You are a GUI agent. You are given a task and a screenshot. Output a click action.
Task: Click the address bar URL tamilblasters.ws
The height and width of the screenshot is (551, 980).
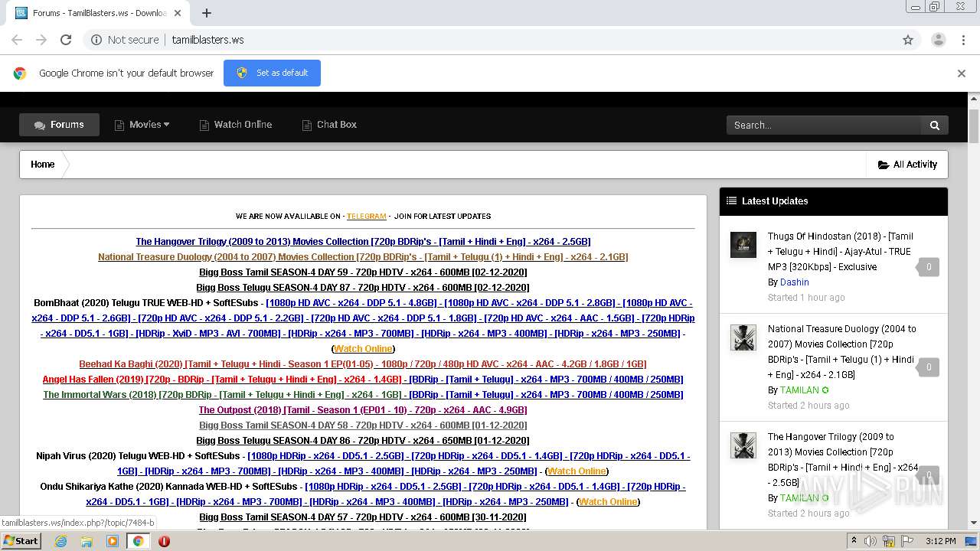[x=207, y=40]
